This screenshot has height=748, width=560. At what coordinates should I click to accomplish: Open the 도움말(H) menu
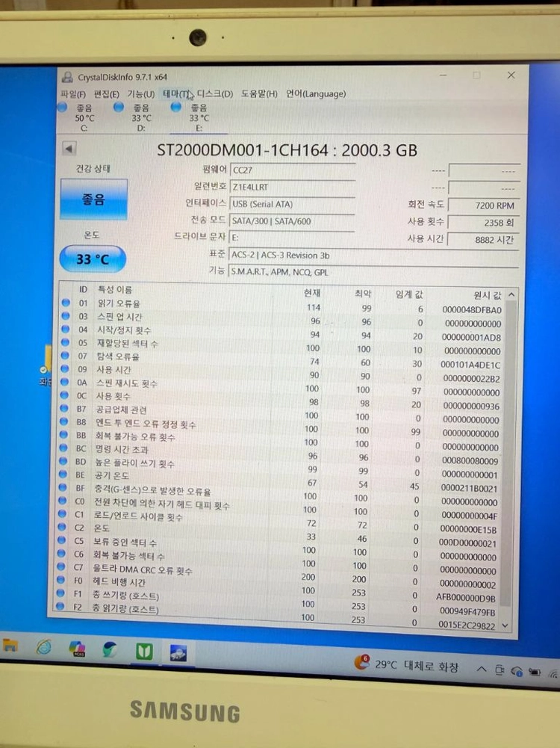point(259,93)
